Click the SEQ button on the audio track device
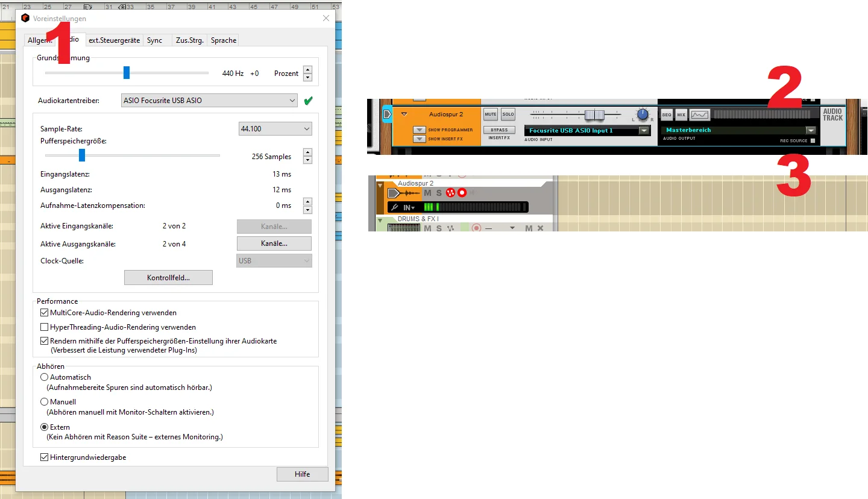Viewport: 868px width, 499px height. click(x=667, y=115)
